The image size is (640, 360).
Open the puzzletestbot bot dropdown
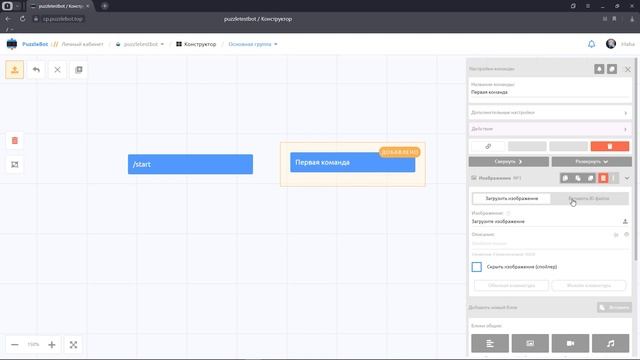pos(140,44)
